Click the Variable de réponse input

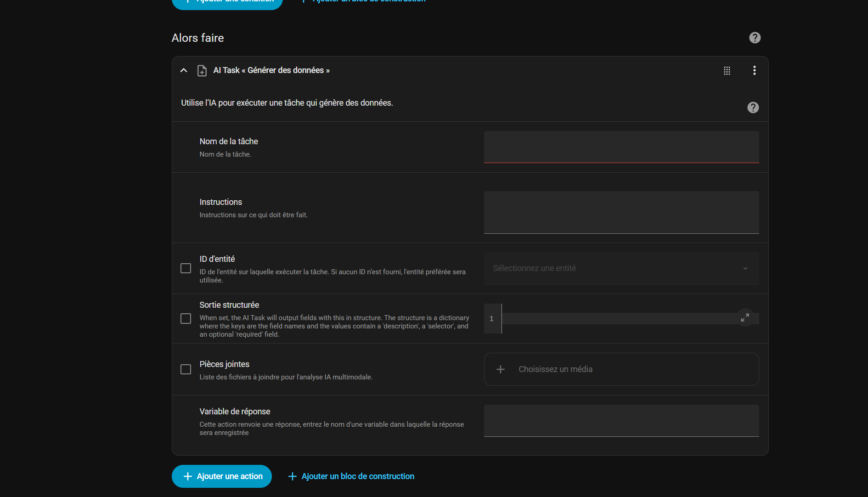click(621, 420)
